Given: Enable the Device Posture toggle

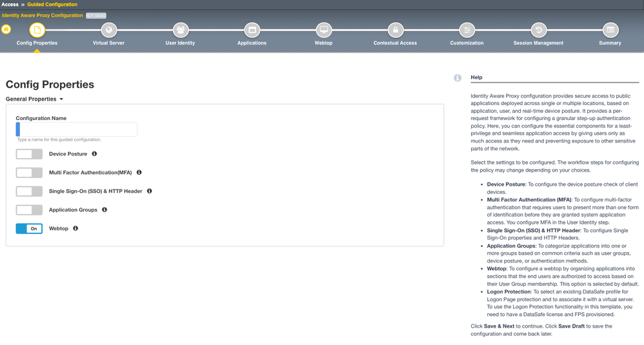Looking at the screenshot, I should 29,154.
